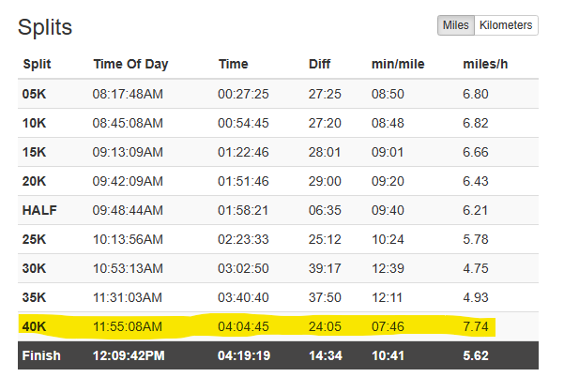Select the Finish row

tap(278, 355)
